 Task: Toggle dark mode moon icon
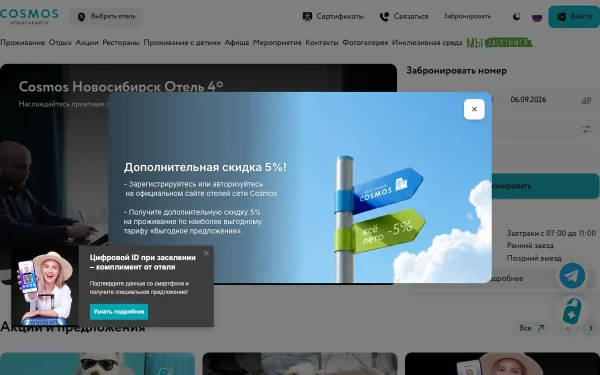517,17
